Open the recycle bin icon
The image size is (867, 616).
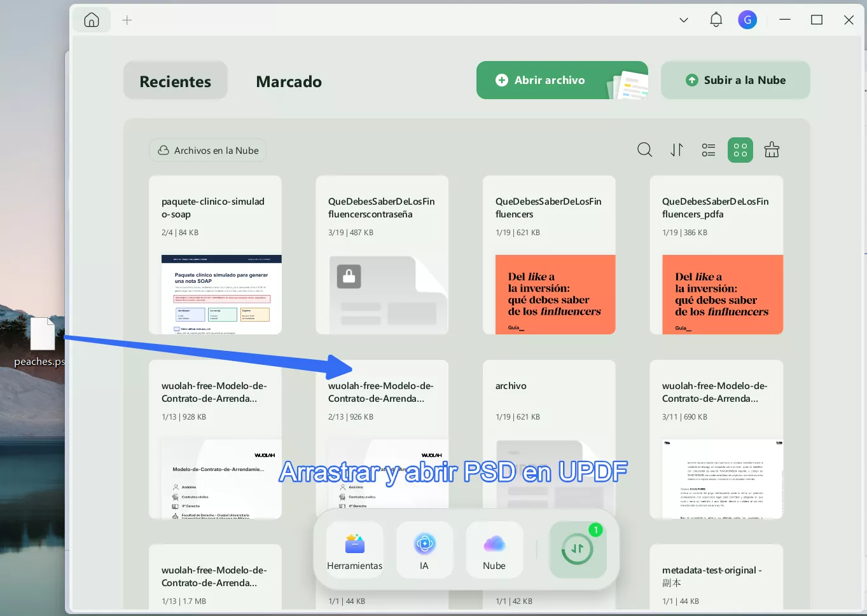772,149
